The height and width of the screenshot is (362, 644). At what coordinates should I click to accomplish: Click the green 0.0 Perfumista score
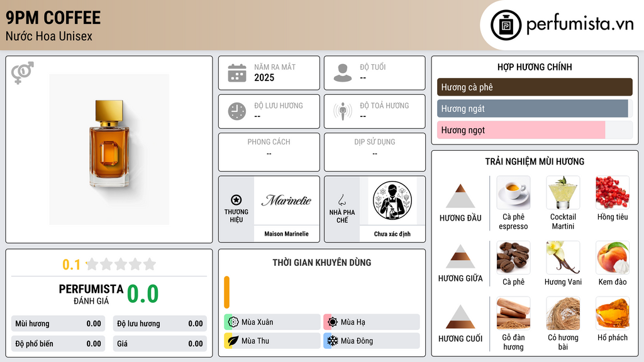(x=143, y=293)
